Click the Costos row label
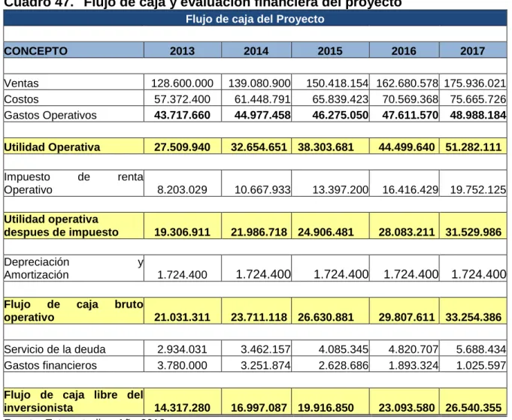 pos(21,99)
